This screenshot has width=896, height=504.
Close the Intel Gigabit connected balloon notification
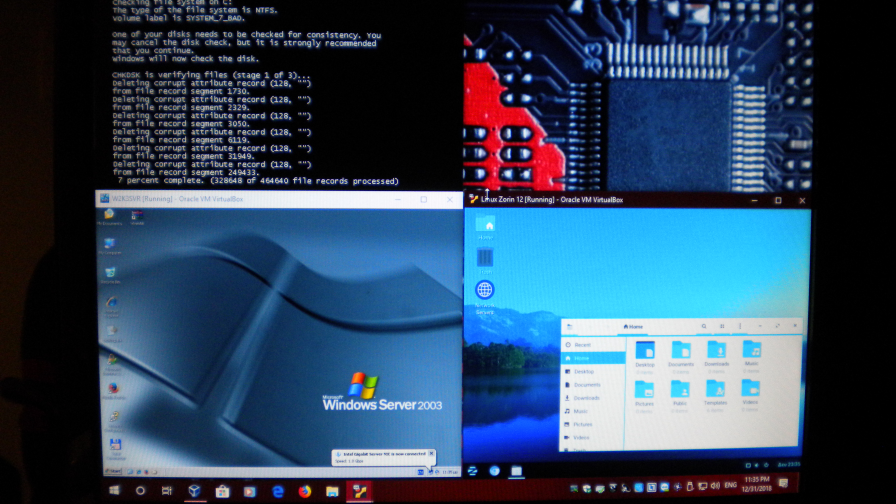pyautogui.click(x=431, y=453)
